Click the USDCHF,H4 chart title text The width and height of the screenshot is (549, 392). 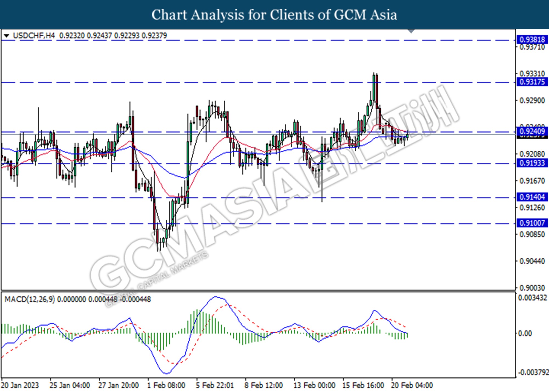click(34, 36)
